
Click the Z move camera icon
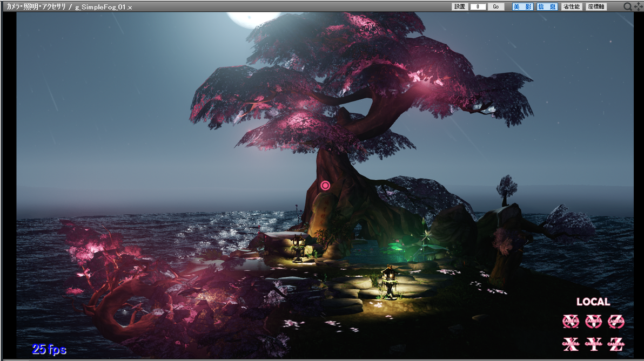[x=616, y=344]
